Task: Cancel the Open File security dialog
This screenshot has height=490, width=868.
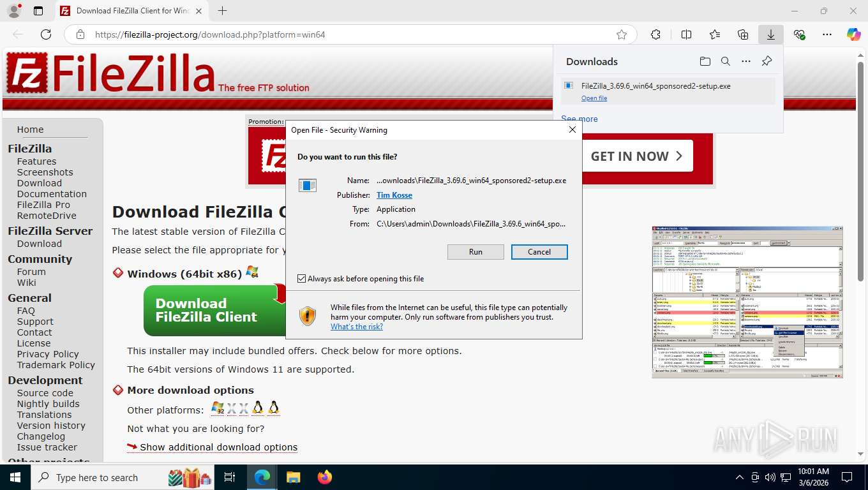Action: 539,252
